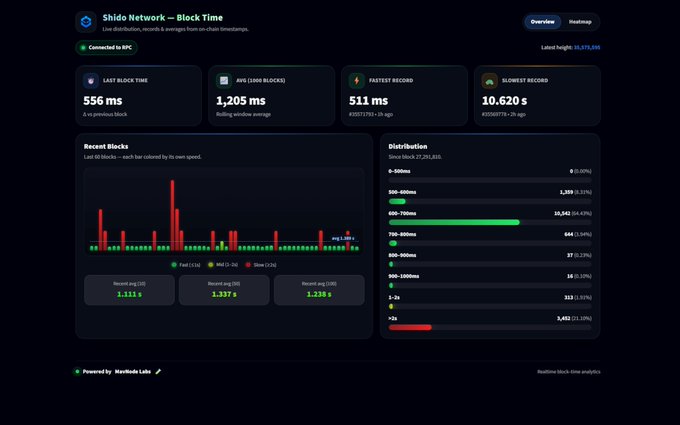680x425 pixels.
Task: Click the Recent Blocks heading
Action: [106, 147]
